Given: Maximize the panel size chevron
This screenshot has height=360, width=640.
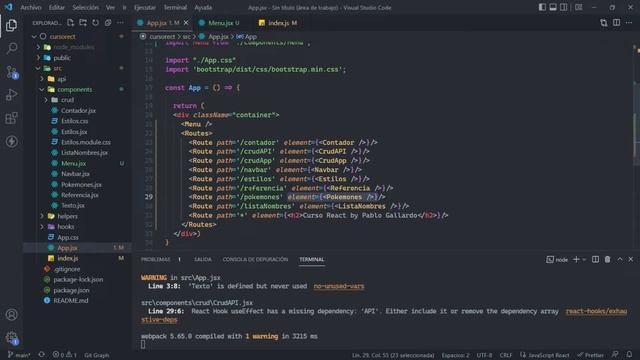Looking at the screenshot, I should click(620, 260).
